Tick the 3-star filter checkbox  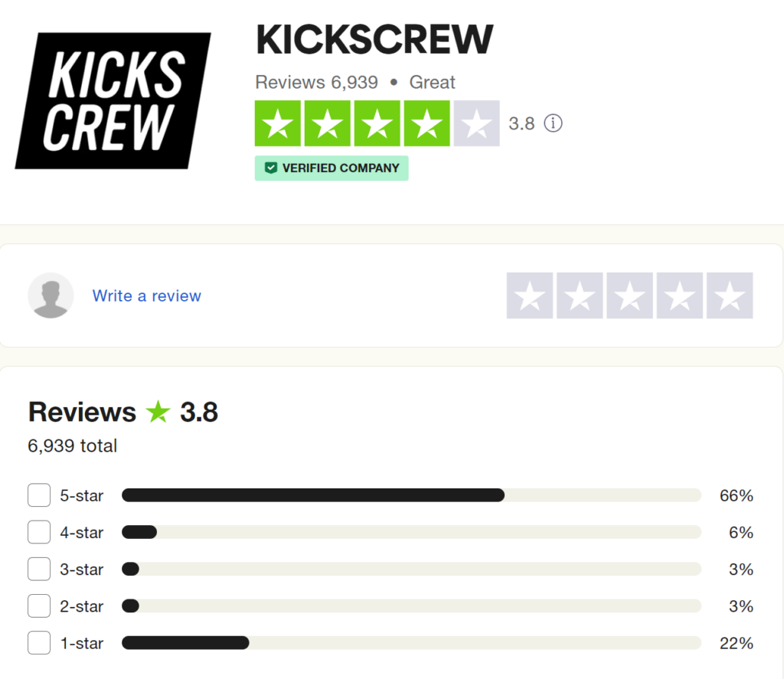coord(39,569)
